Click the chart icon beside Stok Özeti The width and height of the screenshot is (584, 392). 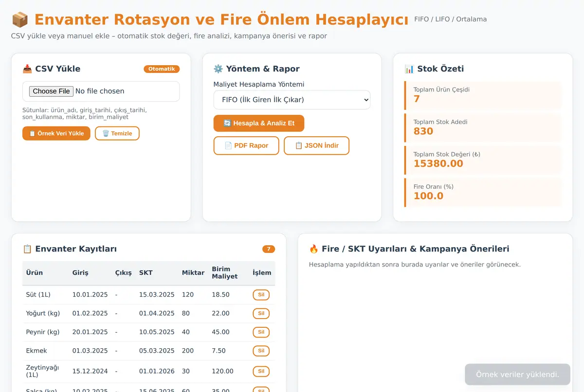click(x=409, y=69)
